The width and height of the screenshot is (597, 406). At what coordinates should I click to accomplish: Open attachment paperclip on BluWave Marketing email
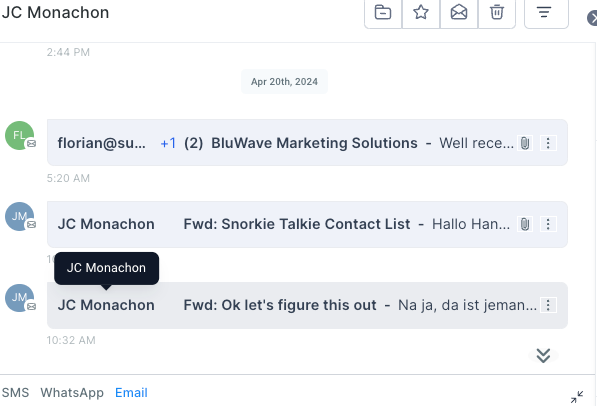(525, 143)
